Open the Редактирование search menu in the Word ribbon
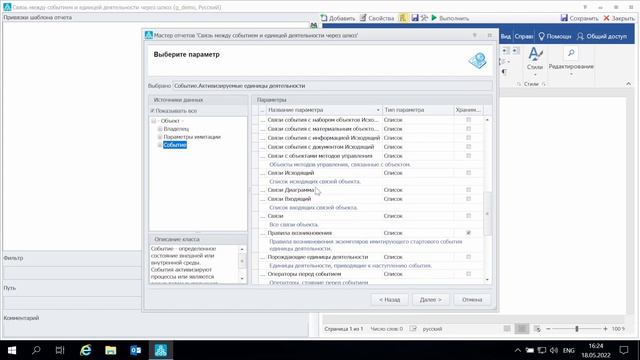The height and width of the screenshot is (360, 640). point(571,60)
